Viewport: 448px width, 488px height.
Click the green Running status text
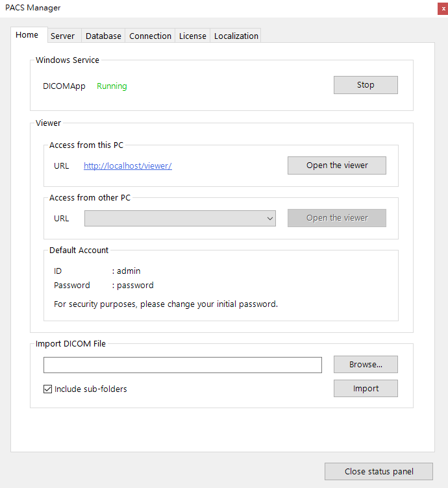tap(112, 86)
